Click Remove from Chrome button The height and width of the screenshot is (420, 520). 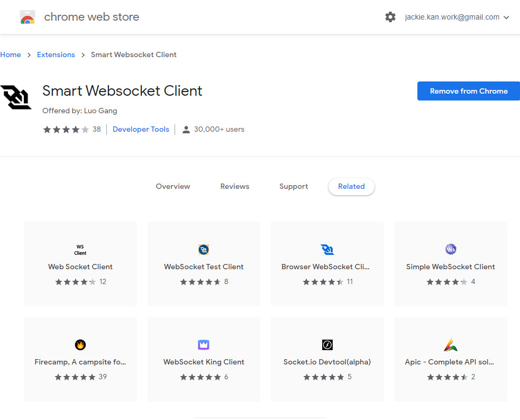[x=468, y=91]
